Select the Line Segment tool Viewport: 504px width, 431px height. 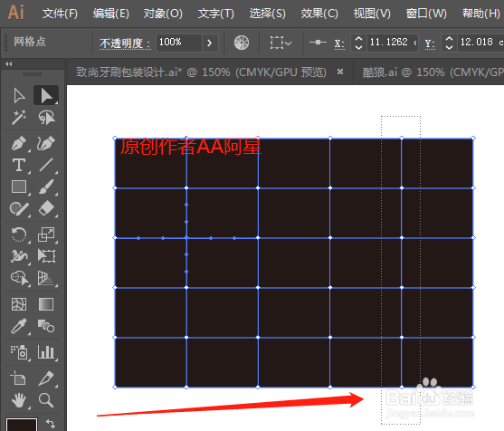click(46, 165)
